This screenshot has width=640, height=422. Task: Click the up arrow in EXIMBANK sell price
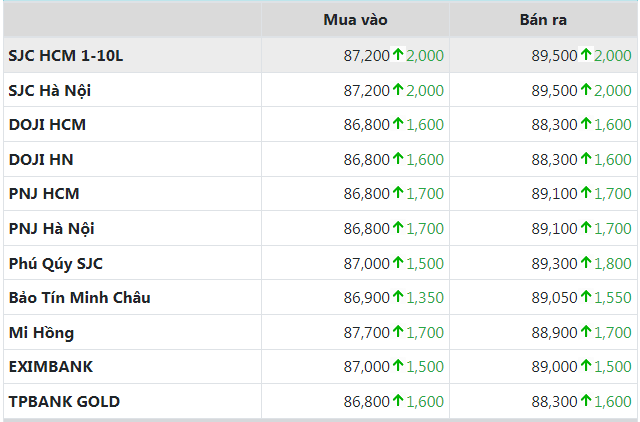pyautogui.click(x=586, y=367)
